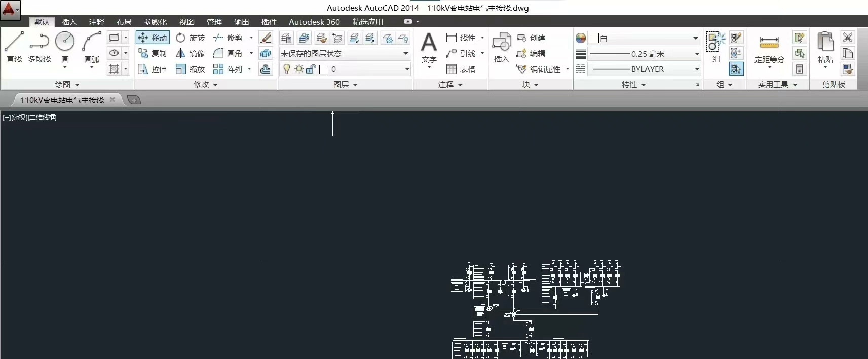Image resolution: width=868 pixels, height=359 pixels.
Task: Click the offset tool icon in the modify panel
Action: click(266, 69)
